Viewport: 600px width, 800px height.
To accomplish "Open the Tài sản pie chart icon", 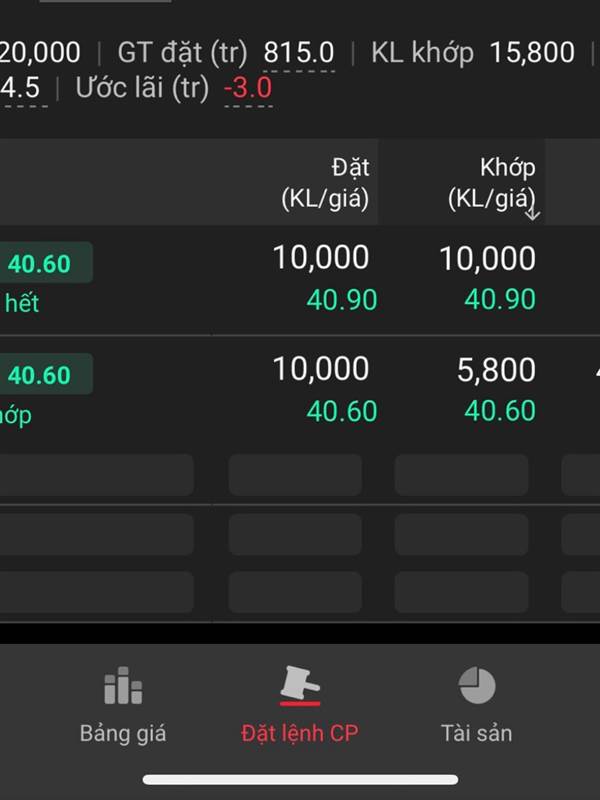I will (477, 685).
